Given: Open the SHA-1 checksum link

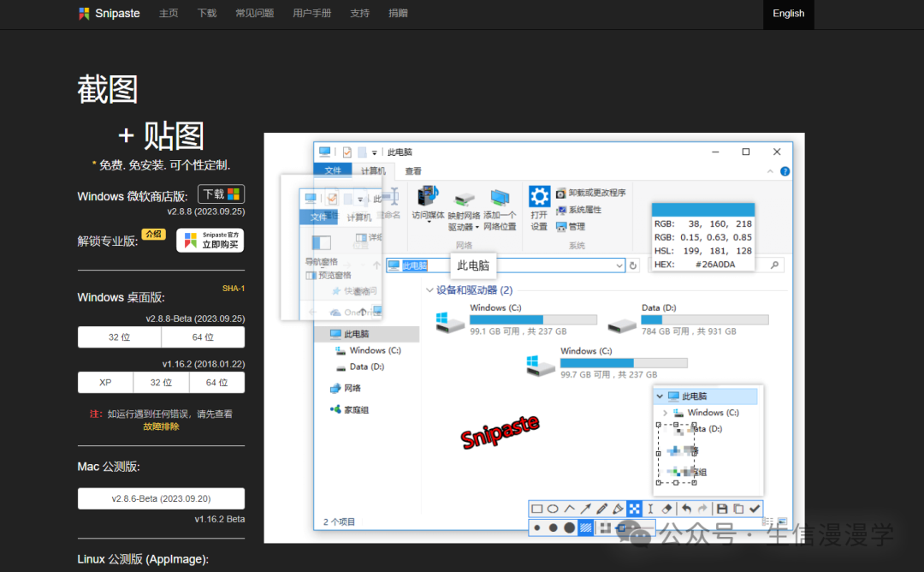Looking at the screenshot, I should (x=234, y=289).
